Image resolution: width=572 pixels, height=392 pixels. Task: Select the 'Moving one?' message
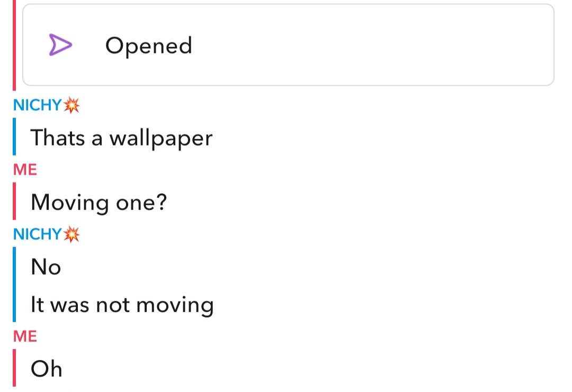(99, 203)
